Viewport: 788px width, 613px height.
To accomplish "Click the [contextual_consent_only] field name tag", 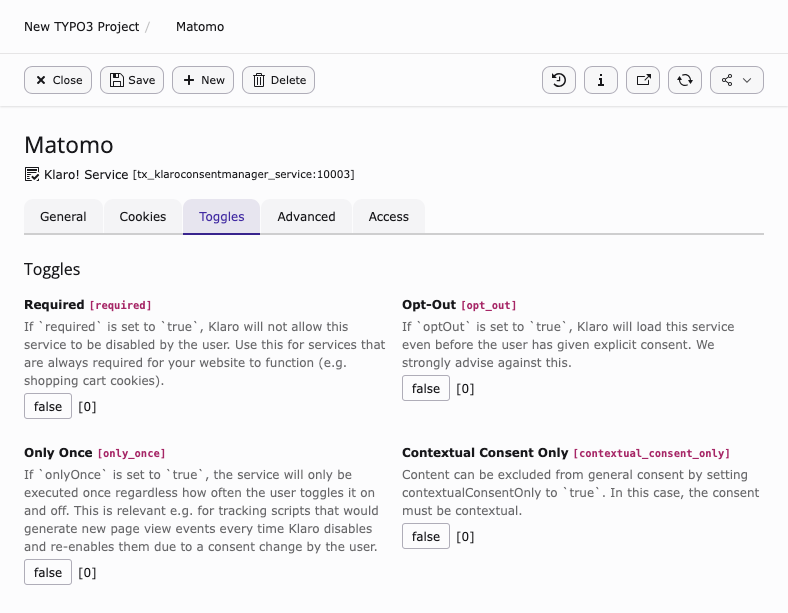I will point(651,453).
